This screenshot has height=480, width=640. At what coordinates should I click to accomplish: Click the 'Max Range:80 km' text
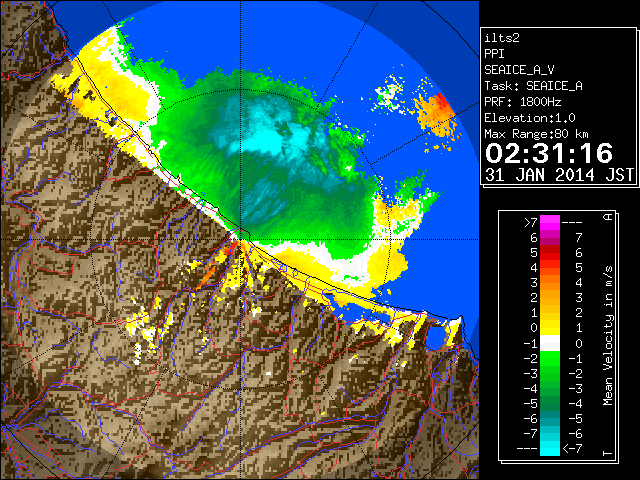pos(536,134)
